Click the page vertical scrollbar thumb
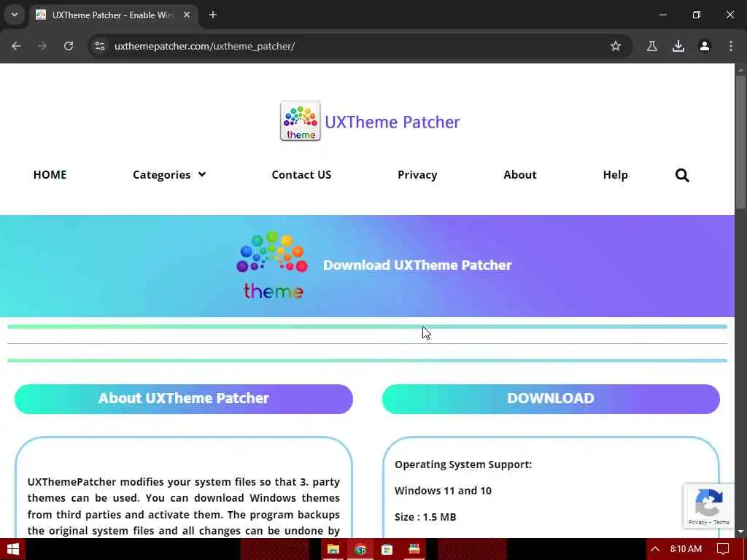 point(740,141)
